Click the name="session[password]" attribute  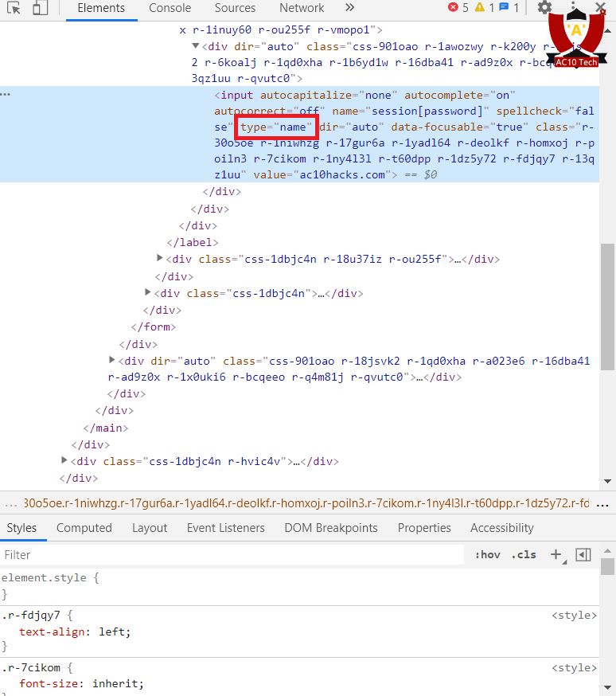coord(411,111)
